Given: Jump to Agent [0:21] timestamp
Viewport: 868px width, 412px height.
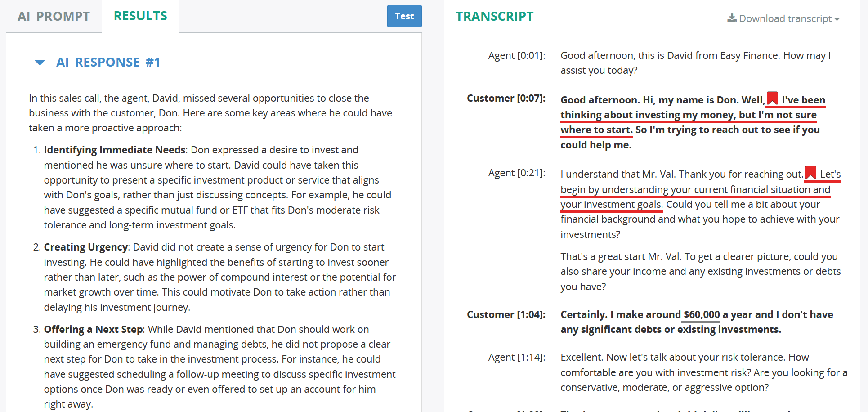Looking at the screenshot, I should (517, 173).
